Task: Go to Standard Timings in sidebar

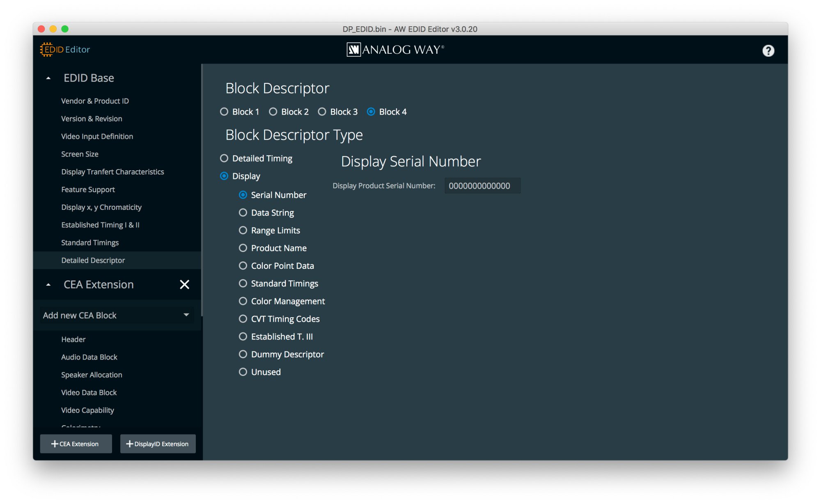Action: point(90,243)
